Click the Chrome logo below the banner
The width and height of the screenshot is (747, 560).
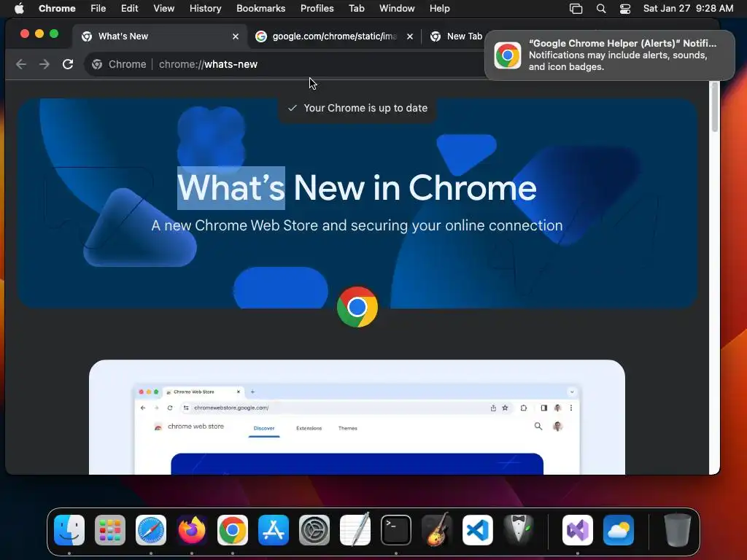tap(357, 307)
